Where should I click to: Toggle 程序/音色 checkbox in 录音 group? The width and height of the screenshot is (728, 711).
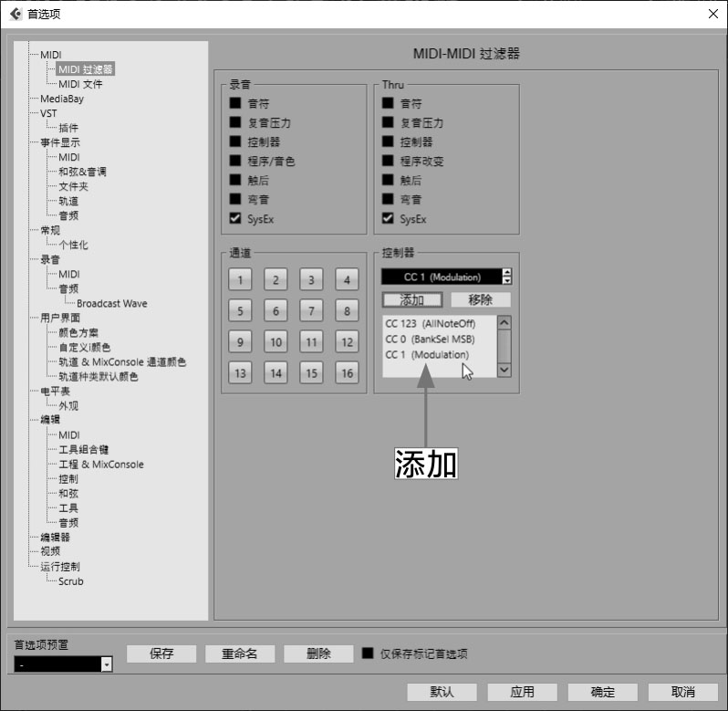[235, 161]
